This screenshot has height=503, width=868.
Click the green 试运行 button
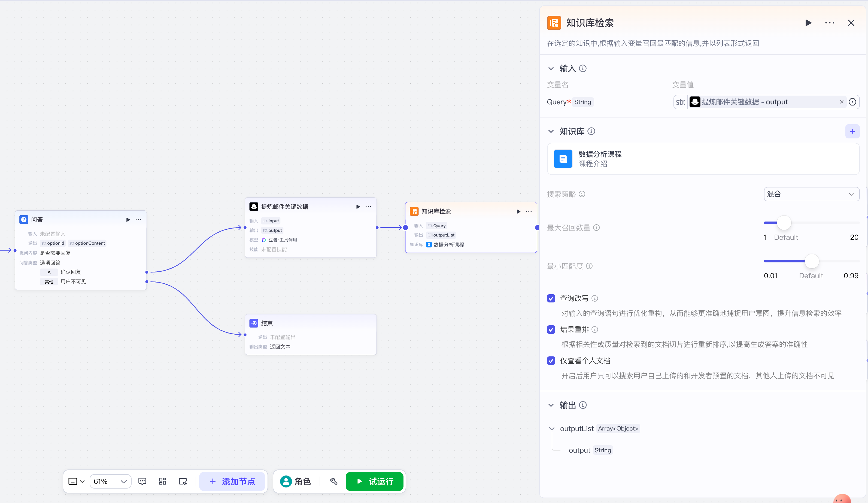coord(374,481)
